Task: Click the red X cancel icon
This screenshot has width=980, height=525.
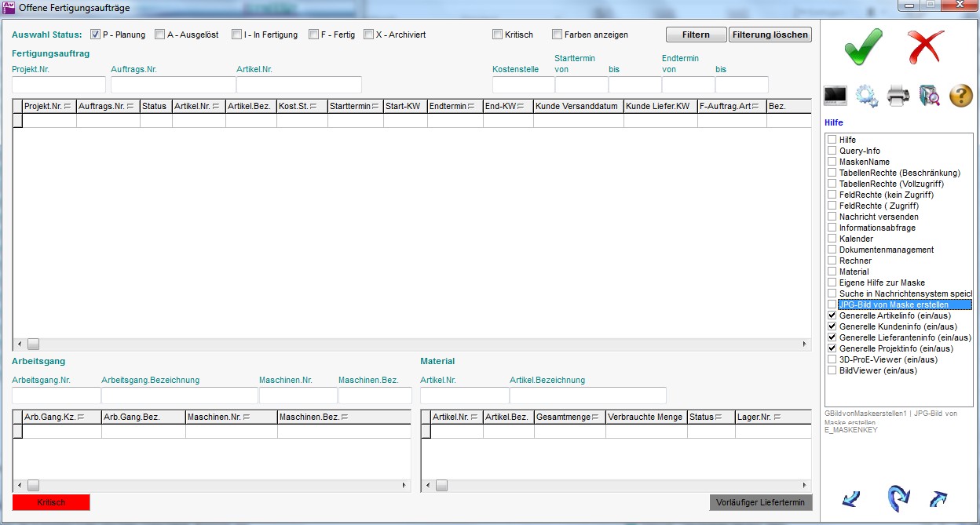Action: coord(927,47)
